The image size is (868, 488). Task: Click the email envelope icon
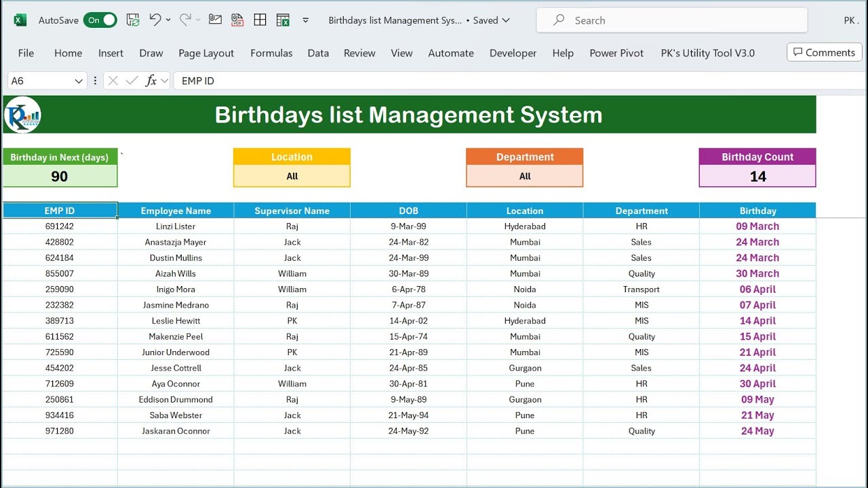215,20
